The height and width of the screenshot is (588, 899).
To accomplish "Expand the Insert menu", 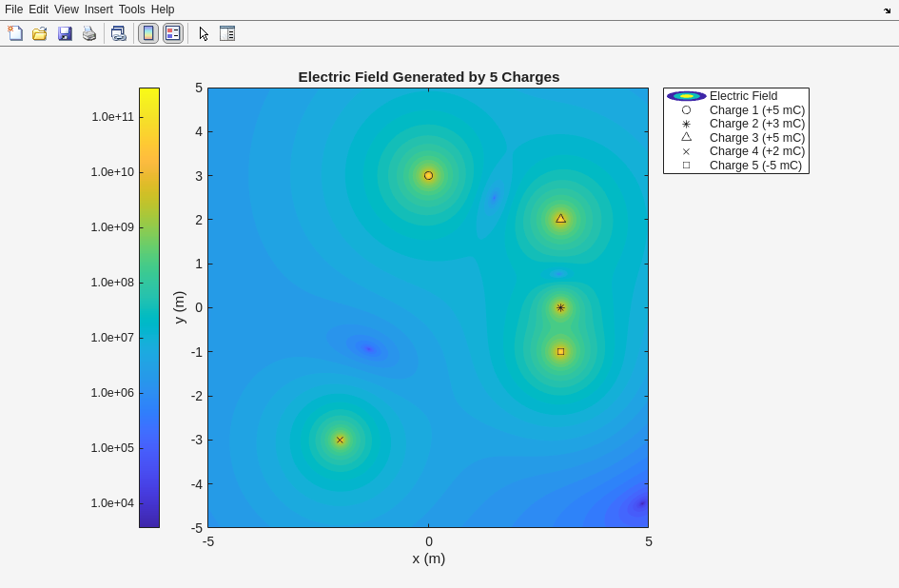I will click(x=98, y=10).
